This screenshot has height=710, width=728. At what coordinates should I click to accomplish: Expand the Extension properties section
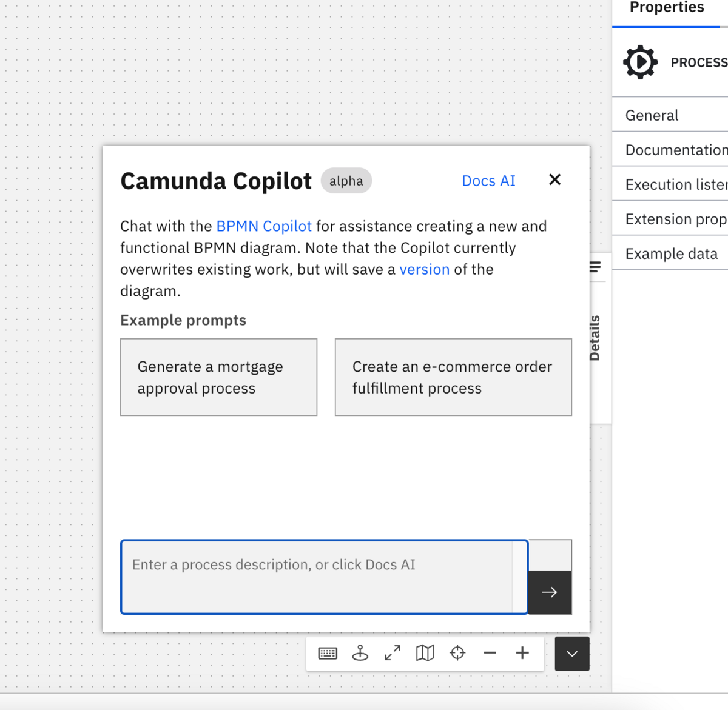[x=670, y=219]
